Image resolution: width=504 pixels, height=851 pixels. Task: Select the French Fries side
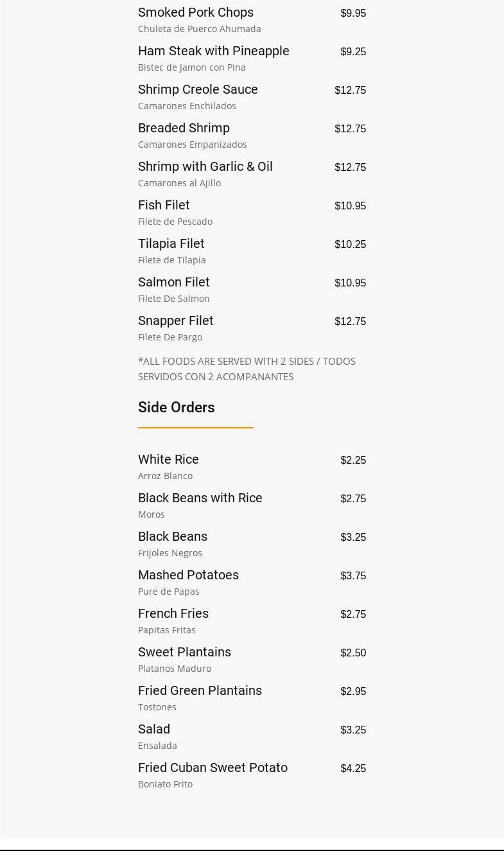tap(173, 614)
